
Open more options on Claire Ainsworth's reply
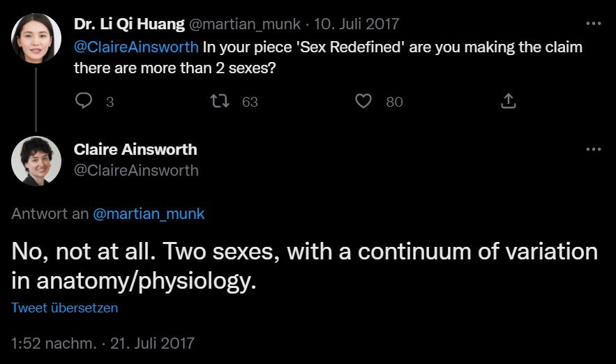tap(593, 149)
